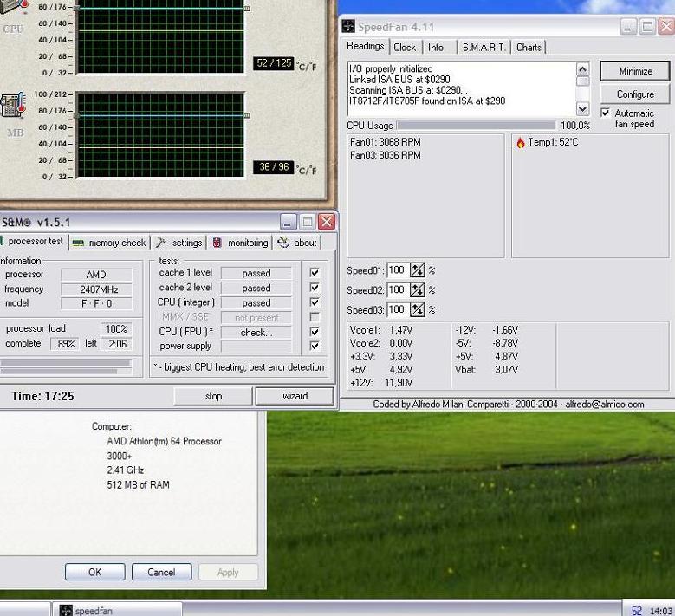Click the about tab icon
This screenshot has height=616, width=675.
pos(283,243)
